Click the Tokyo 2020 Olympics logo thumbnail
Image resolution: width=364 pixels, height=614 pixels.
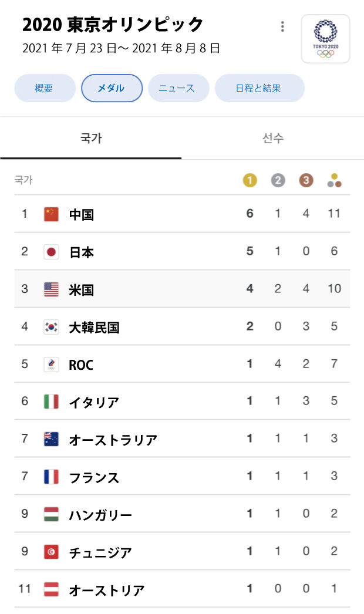pos(325,39)
